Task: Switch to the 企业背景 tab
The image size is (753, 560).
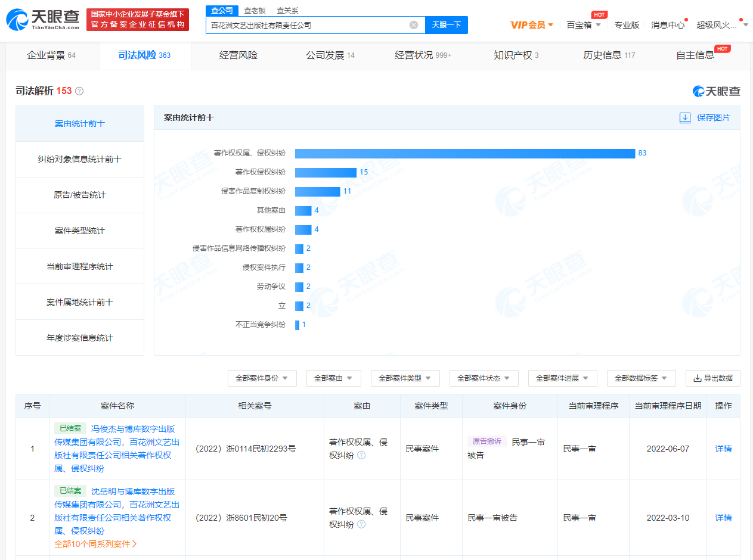Action: click(x=51, y=55)
